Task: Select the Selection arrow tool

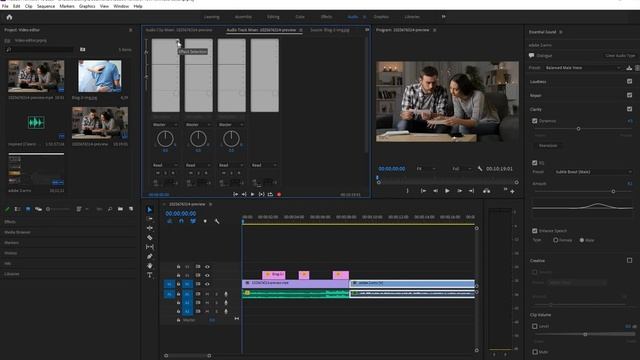Action: (x=150, y=209)
